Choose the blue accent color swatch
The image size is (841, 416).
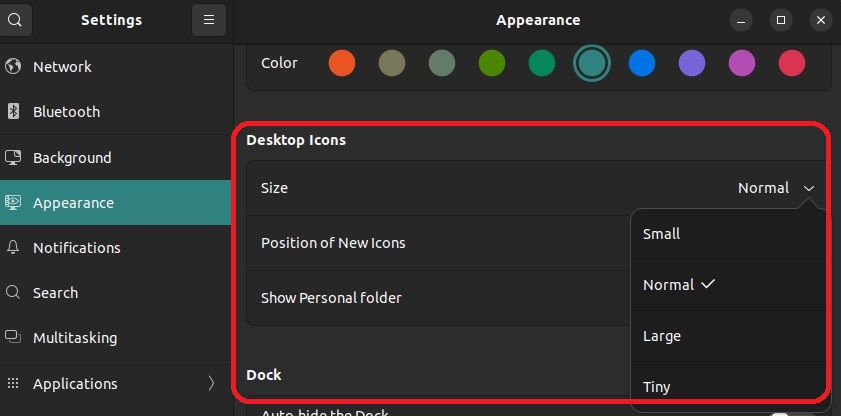click(642, 64)
